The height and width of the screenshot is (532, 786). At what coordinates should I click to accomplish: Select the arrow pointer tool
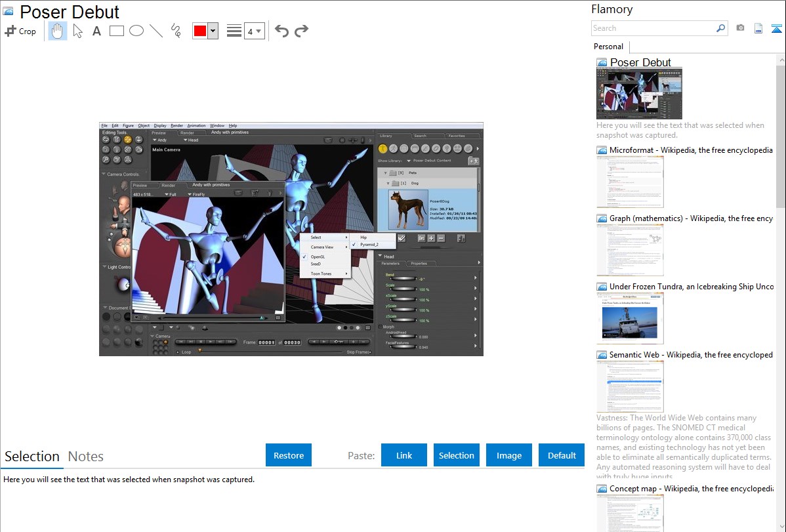pos(77,31)
